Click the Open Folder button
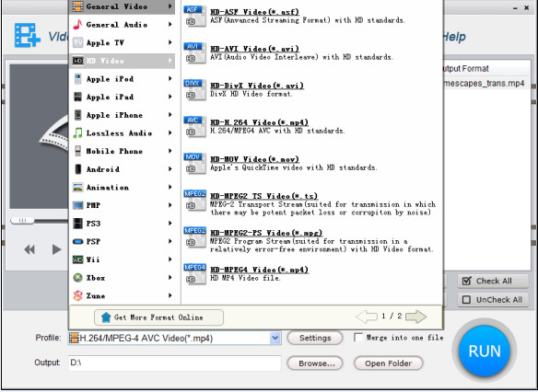Screen dimensions: 538x392 pos(389,363)
